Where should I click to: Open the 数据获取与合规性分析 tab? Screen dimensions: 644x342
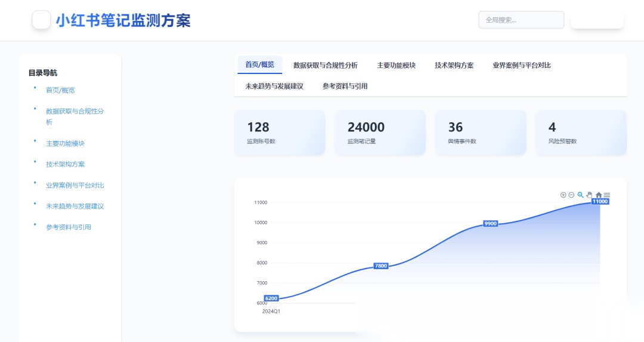pos(326,66)
